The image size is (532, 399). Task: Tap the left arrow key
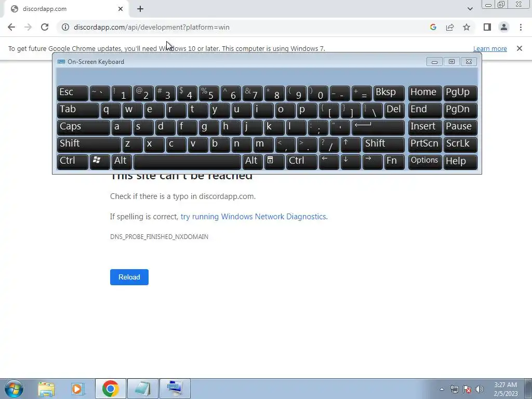pyautogui.click(x=329, y=162)
